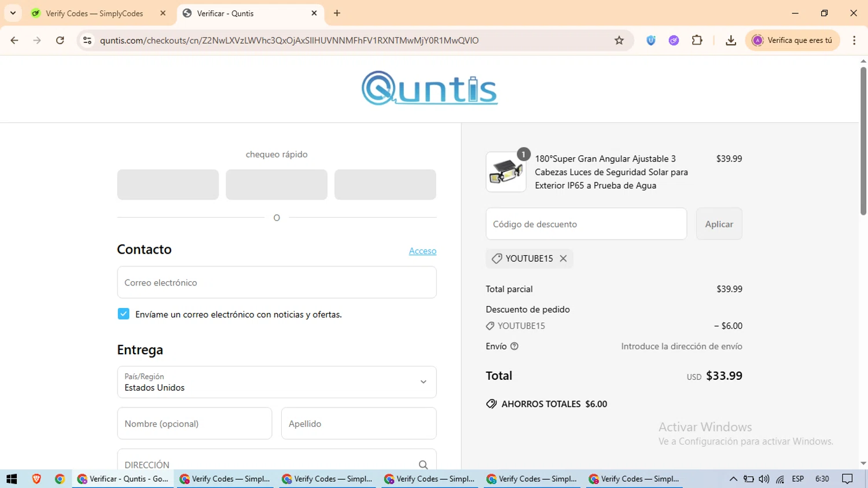The height and width of the screenshot is (488, 868).
Task: Click the middle quick checkout placeholder button
Action: coord(277,185)
